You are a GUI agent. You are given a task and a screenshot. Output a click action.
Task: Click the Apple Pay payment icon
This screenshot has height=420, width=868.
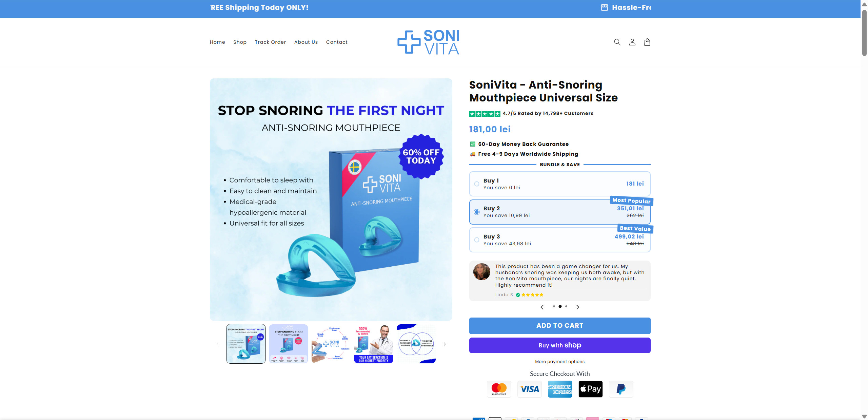(590, 389)
